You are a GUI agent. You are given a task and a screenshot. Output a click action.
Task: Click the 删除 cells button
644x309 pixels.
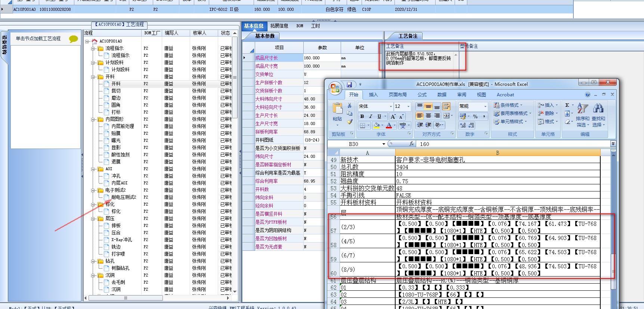click(547, 113)
